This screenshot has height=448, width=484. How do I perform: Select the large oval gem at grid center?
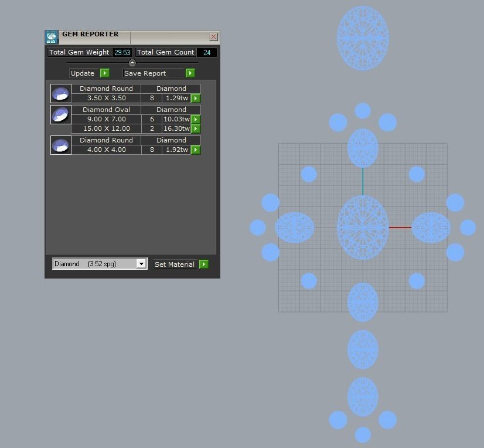click(x=363, y=228)
